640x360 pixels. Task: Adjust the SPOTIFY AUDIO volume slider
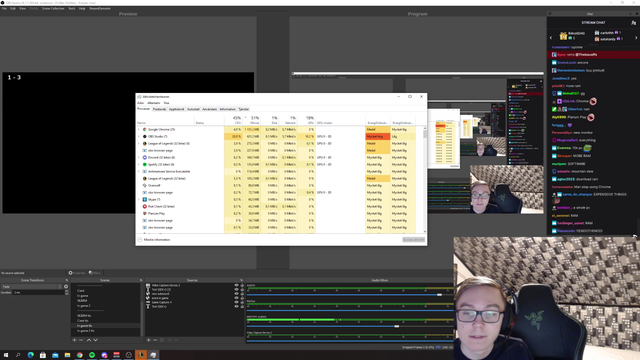point(396,326)
